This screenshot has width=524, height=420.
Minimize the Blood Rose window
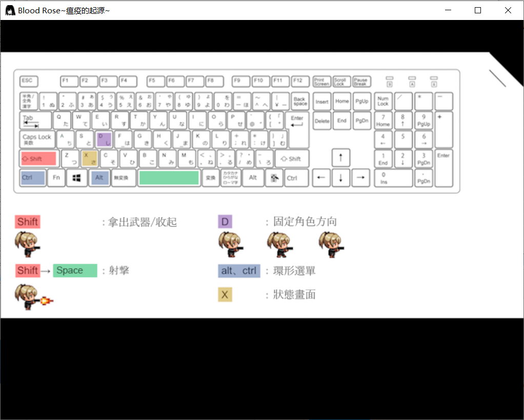pyautogui.click(x=448, y=10)
